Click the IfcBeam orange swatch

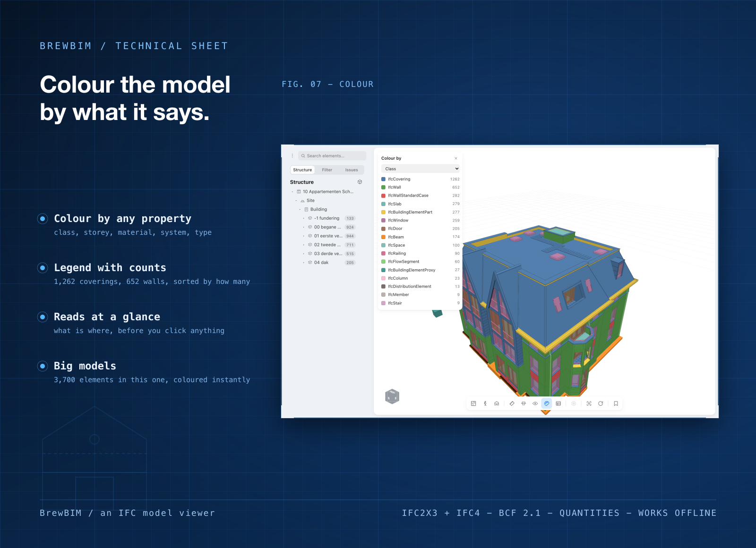[383, 237]
